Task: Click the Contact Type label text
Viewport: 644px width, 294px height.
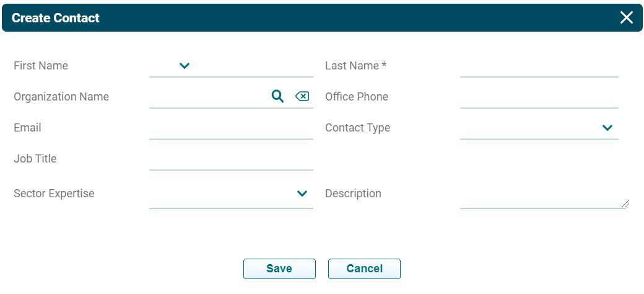Action: click(x=357, y=128)
